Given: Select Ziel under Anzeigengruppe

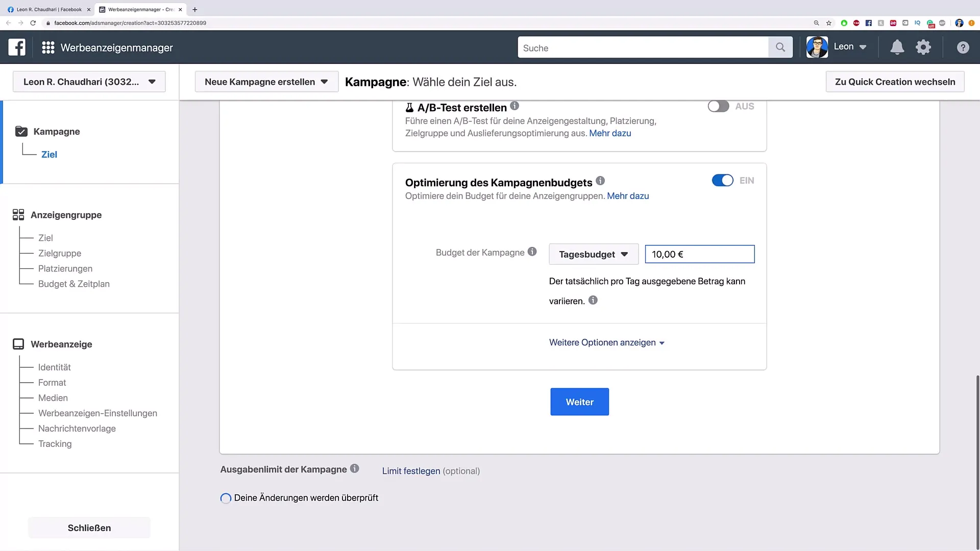Looking at the screenshot, I should click(x=45, y=238).
